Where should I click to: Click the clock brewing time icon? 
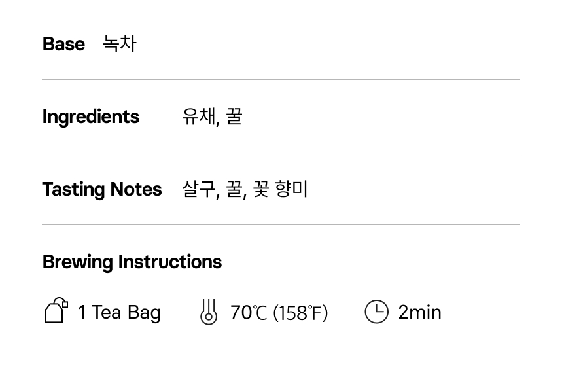(376, 312)
